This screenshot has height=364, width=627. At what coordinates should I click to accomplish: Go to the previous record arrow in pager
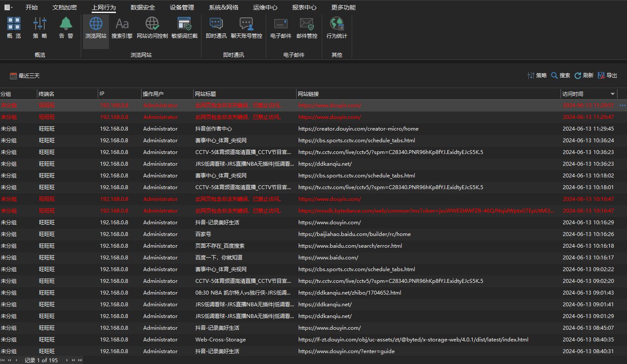coord(16,360)
